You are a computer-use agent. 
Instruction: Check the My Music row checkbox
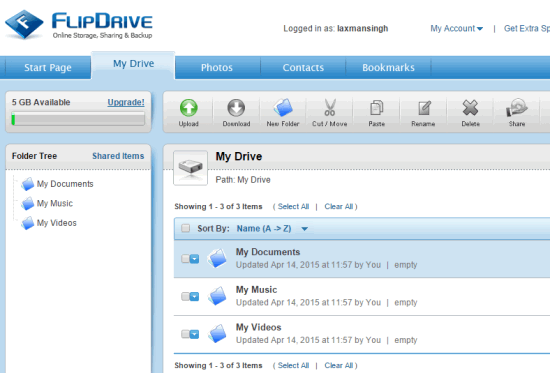tap(185, 297)
